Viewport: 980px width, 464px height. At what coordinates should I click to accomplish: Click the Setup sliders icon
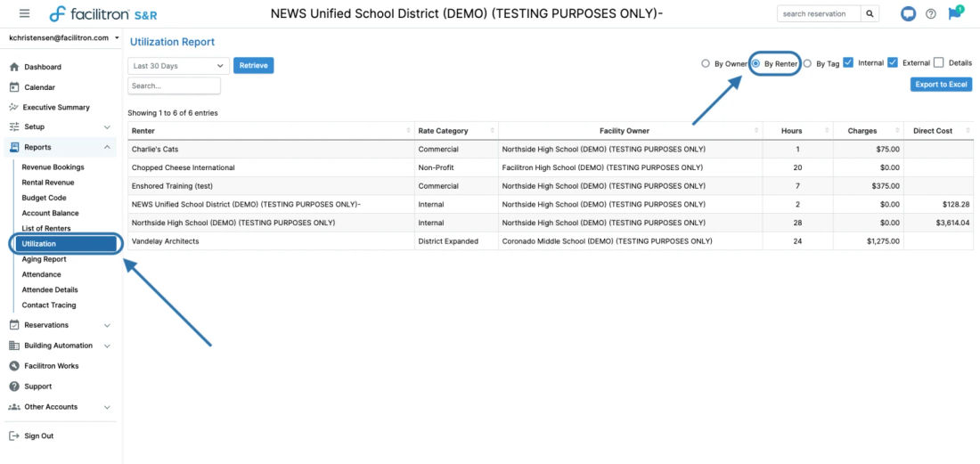click(x=14, y=126)
